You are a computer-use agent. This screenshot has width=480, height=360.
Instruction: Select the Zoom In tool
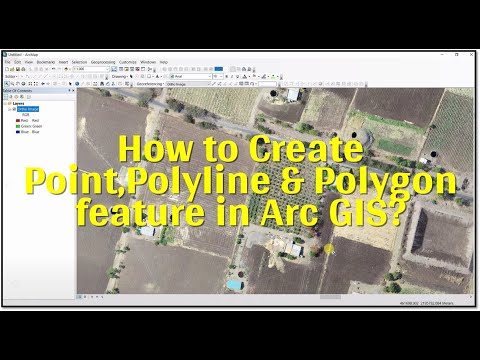[x=7, y=84]
